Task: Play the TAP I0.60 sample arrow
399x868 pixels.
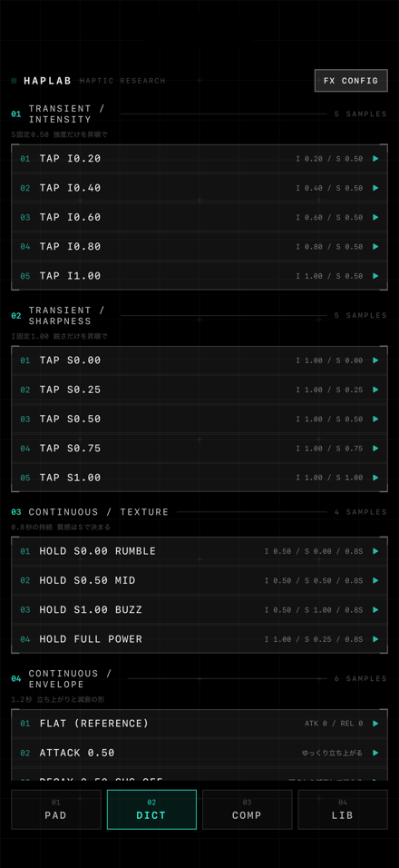Action: tap(375, 218)
